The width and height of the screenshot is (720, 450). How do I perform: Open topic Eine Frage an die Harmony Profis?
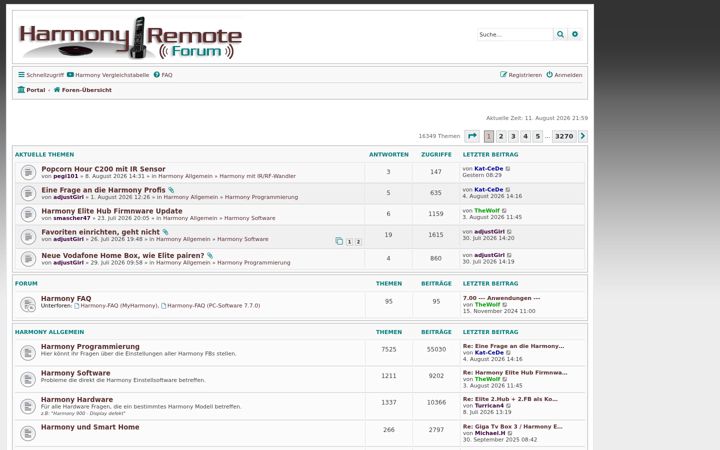click(x=103, y=190)
